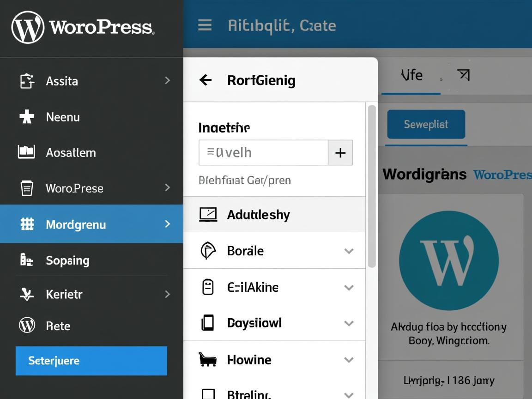Viewport: 532px width, 399px height.
Task: Expand the Daysiiowl section chevron
Action: [x=349, y=323]
